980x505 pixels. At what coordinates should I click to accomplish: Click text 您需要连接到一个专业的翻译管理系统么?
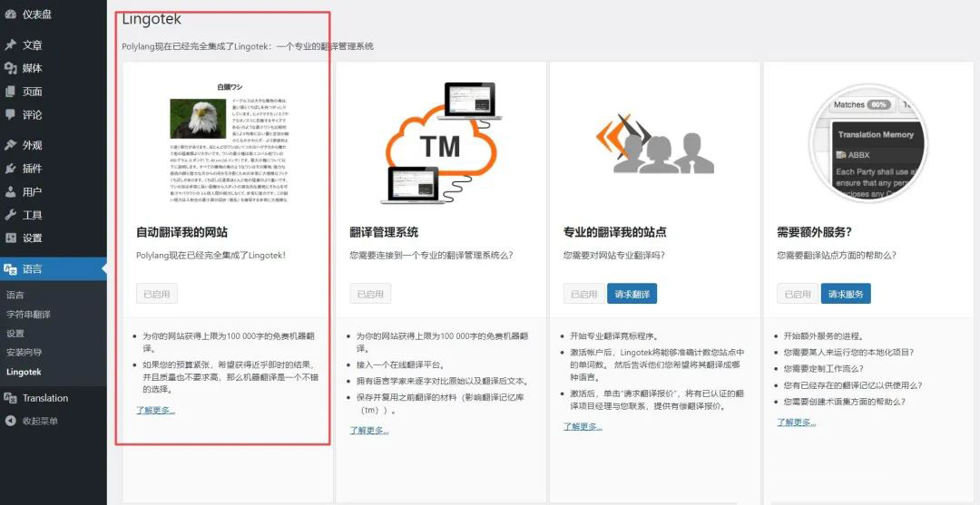coord(432,256)
